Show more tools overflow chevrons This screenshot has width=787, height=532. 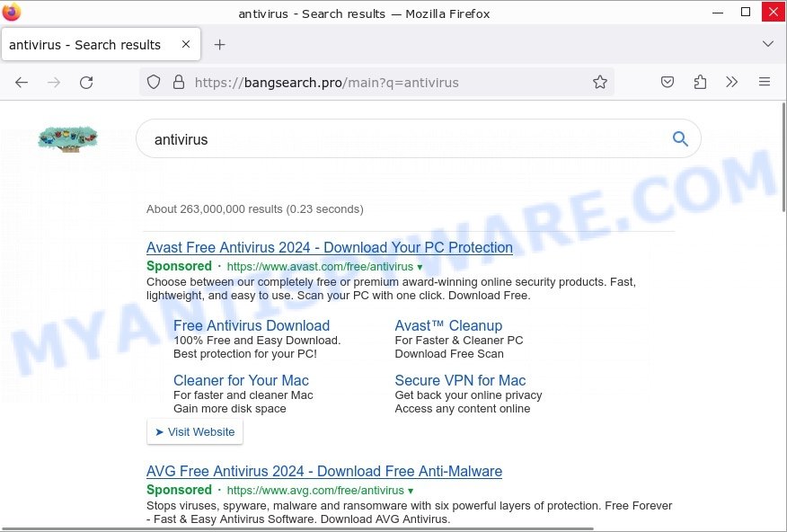click(x=732, y=82)
